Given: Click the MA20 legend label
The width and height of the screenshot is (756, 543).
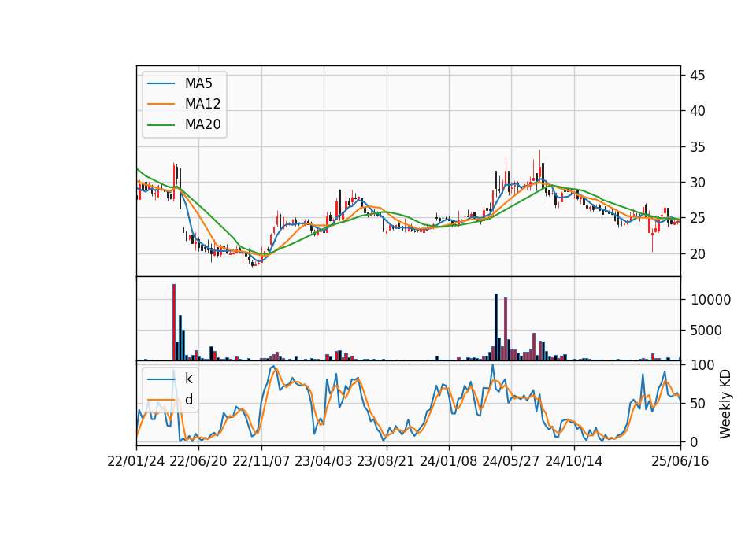Looking at the screenshot, I should coord(202,125).
